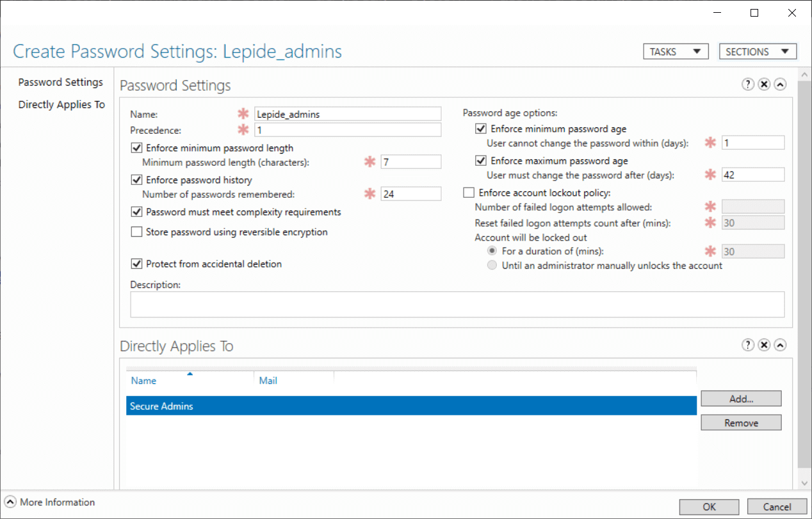Go to Directly Applies To in left navigation

[x=61, y=104]
